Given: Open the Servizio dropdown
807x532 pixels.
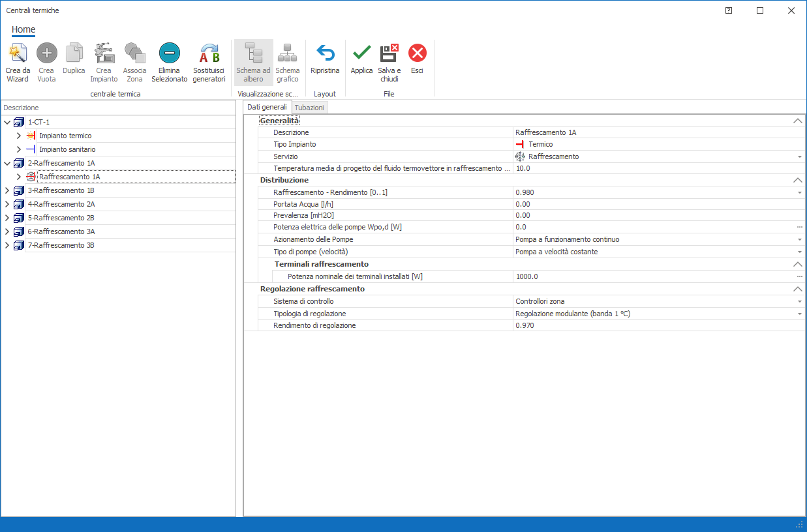Looking at the screenshot, I should tap(799, 156).
